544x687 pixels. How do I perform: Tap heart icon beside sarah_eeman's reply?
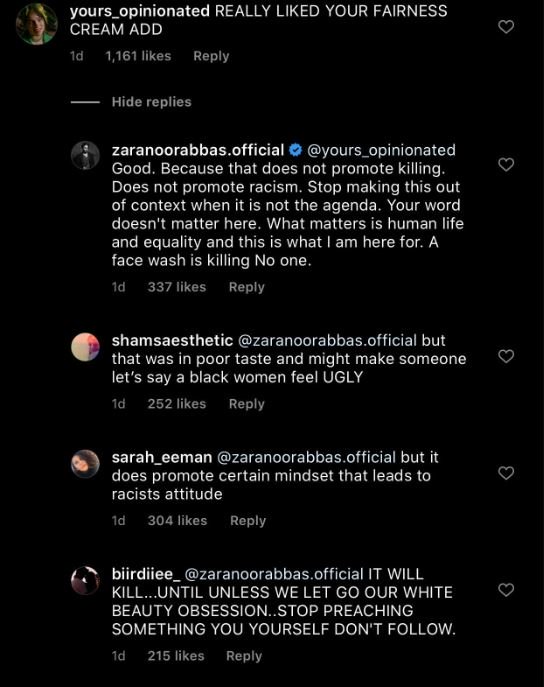pos(506,473)
